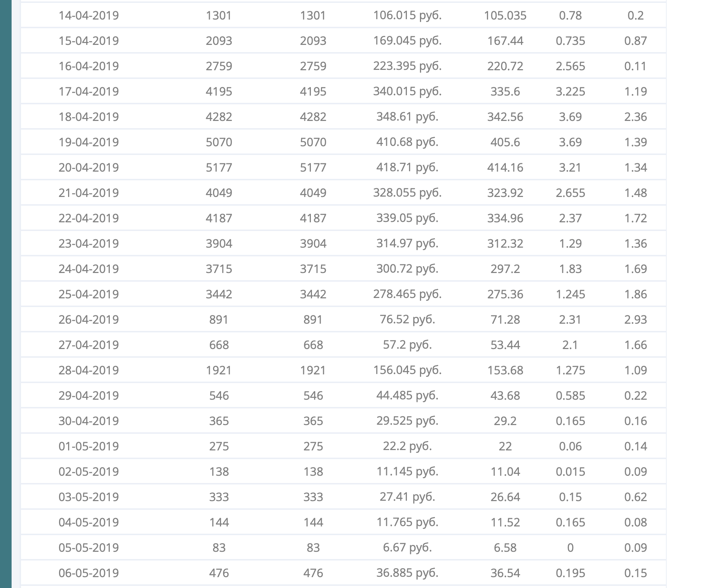Select the 19-04-2019 date row
708x588 pixels.
pos(89,142)
